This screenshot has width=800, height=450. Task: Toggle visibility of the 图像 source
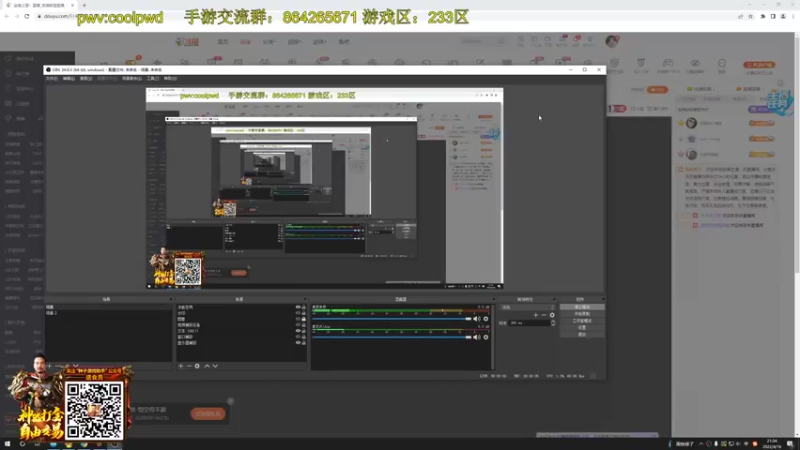coord(298,319)
